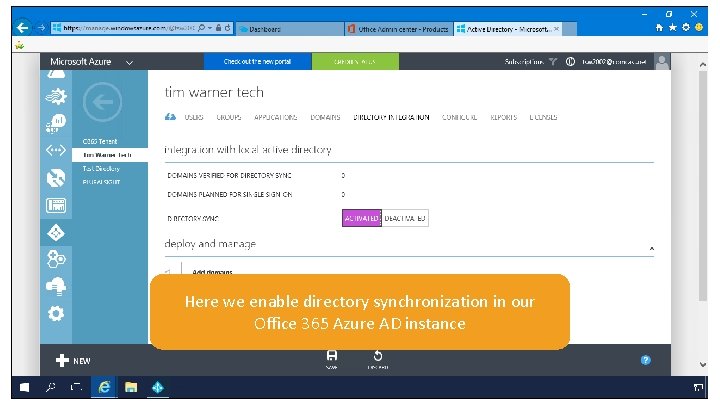The image size is (720, 405).
Task: Open the LICENSES tab
Action: (x=543, y=118)
